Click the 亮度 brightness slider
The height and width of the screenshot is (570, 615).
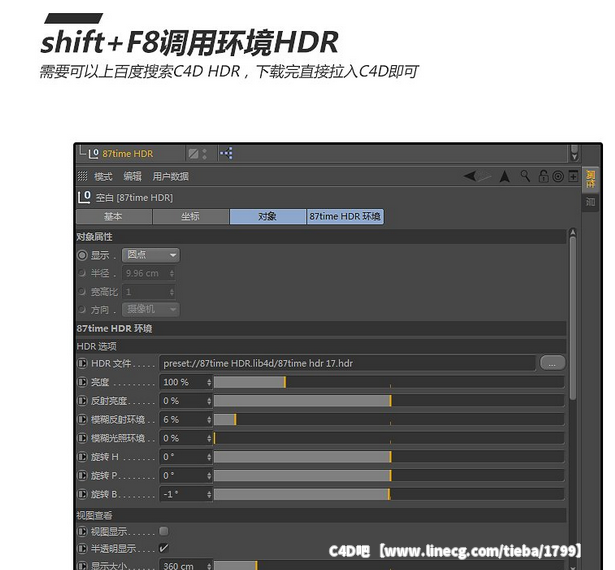[x=389, y=382]
